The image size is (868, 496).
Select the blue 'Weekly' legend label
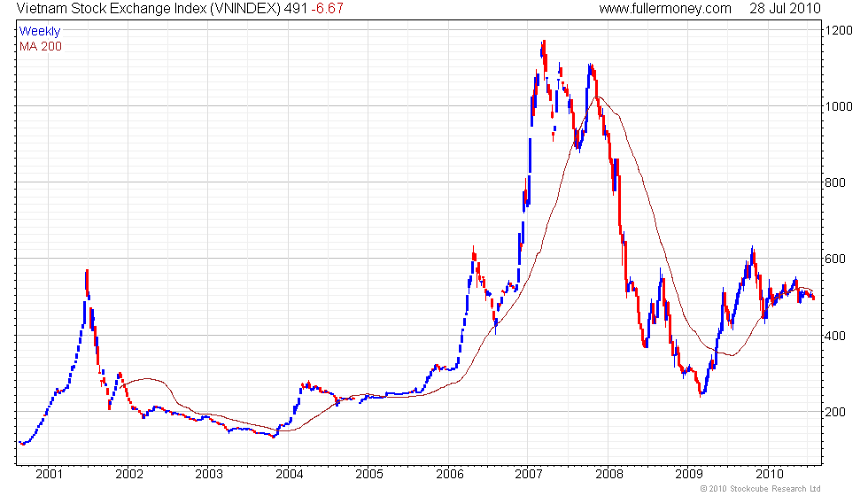[x=39, y=32]
